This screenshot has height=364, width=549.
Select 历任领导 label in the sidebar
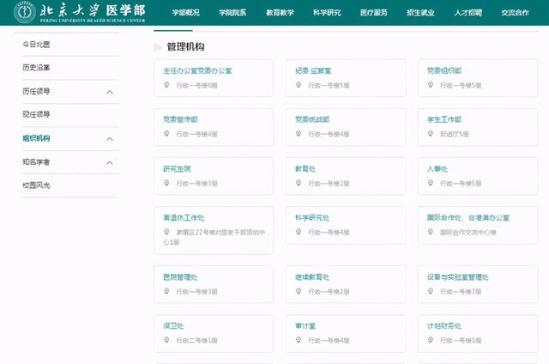(x=36, y=91)
